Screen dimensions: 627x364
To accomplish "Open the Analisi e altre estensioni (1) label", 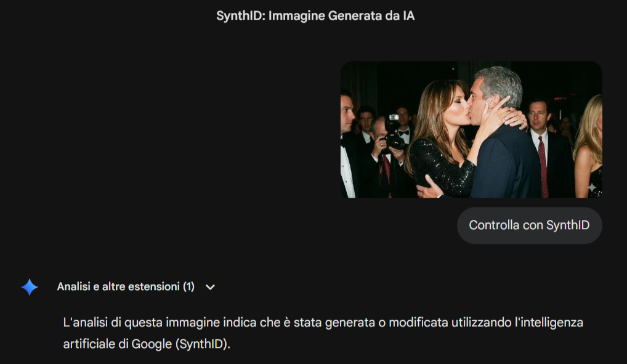I will (126, 286).
